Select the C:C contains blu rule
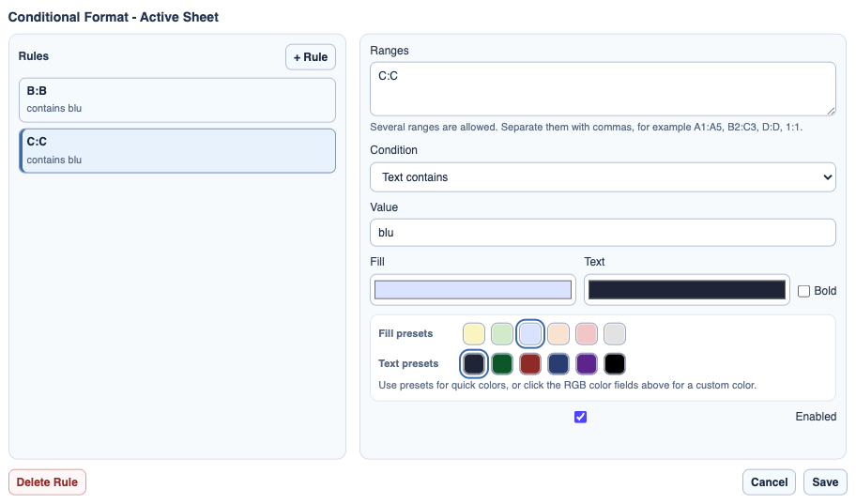The image size is (856, 504). click(x=176, y=151)
